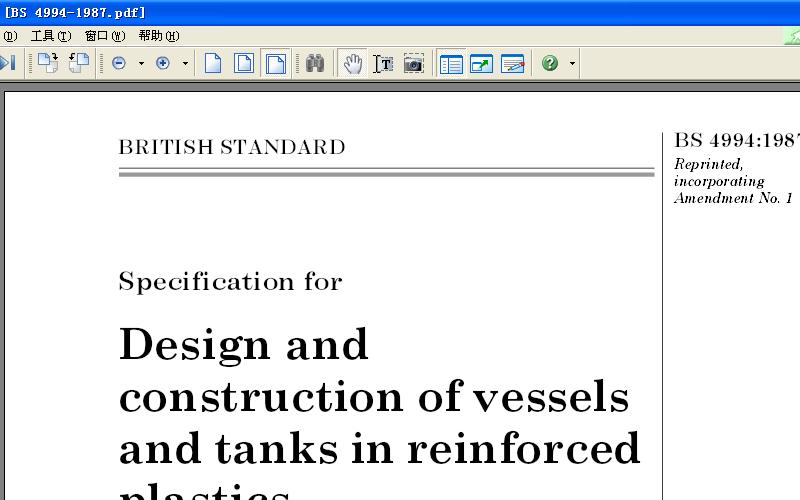Select the Hand tool
This screenshot has height=500, width=800.
tap(353, 64)
